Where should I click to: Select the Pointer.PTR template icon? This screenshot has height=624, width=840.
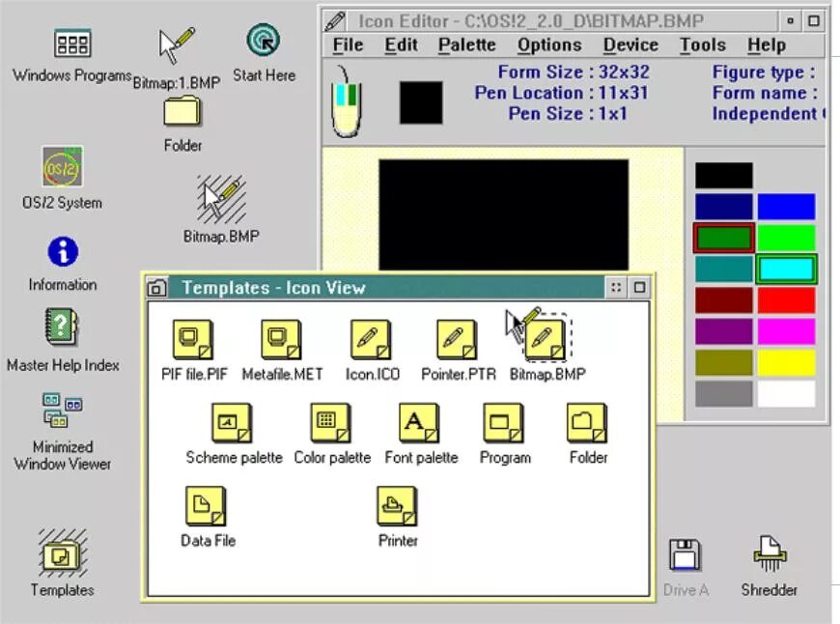(x=457, y=340)
